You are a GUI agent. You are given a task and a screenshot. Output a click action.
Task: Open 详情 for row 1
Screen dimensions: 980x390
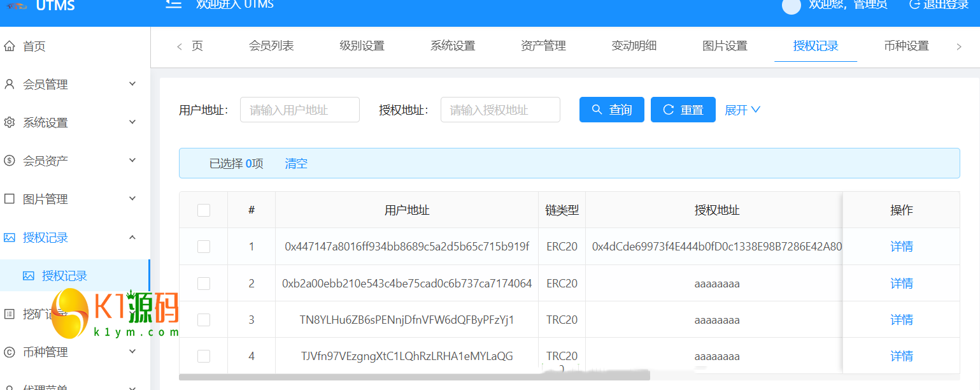pos(902,247)
